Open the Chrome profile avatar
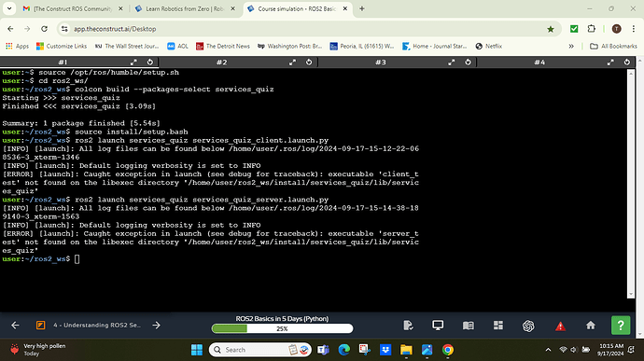644x361 pixels. click(x=617, y=29)
